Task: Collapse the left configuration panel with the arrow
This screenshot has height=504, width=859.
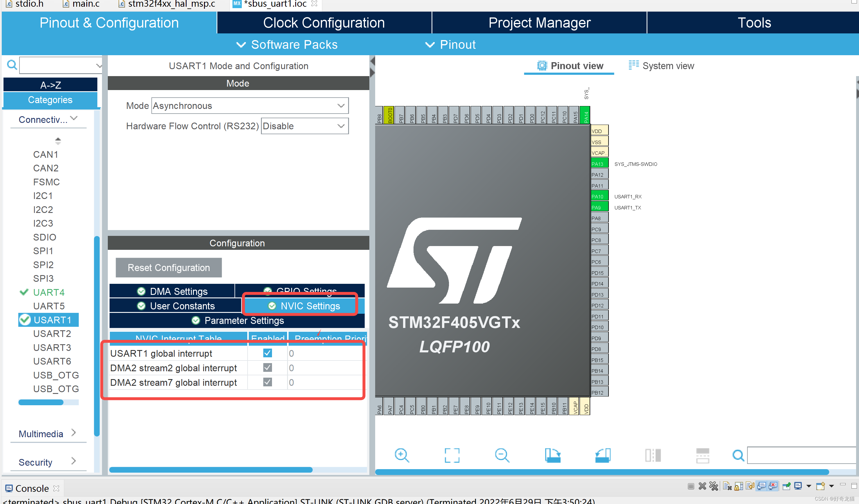Action: pyautogui.click(x=372, y=61)
